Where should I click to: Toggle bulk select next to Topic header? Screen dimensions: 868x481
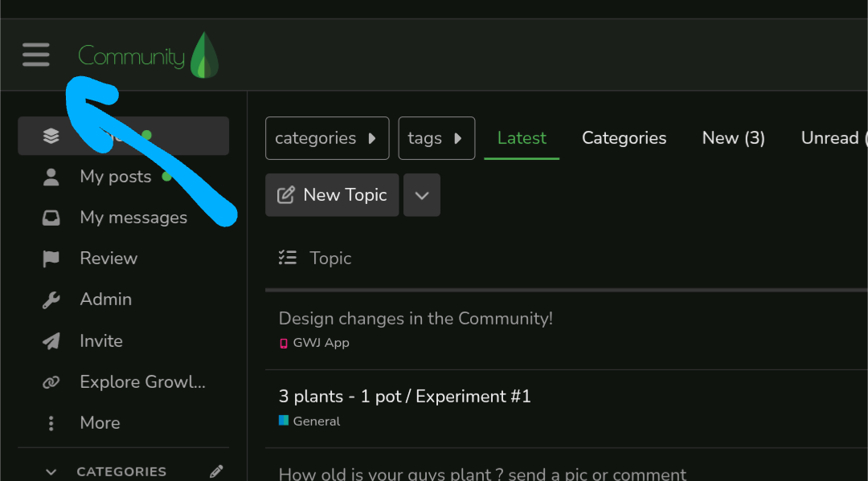pos(287,258)
